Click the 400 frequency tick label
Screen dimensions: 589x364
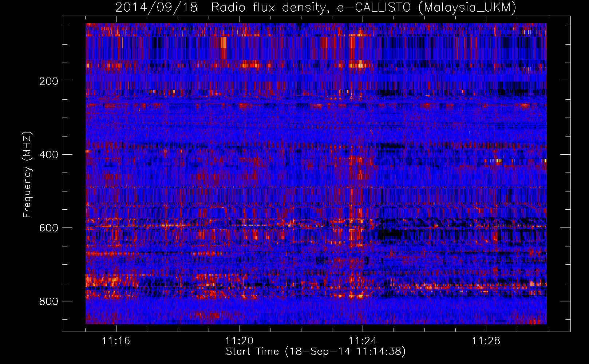(48, 155)
